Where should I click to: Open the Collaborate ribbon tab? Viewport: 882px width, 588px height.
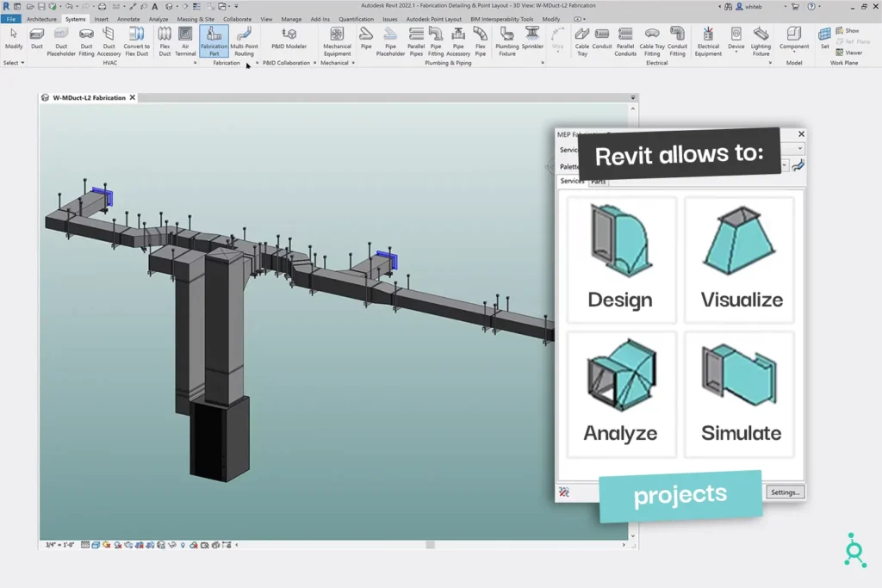(x=237, y=19)
